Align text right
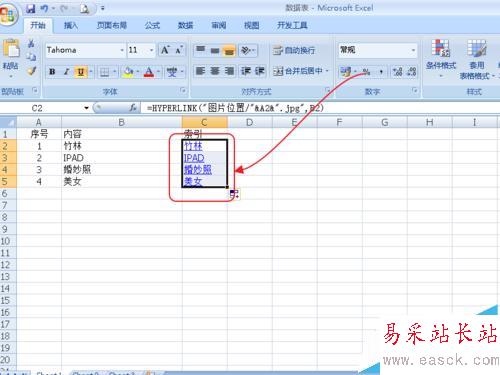 point(229,71)
